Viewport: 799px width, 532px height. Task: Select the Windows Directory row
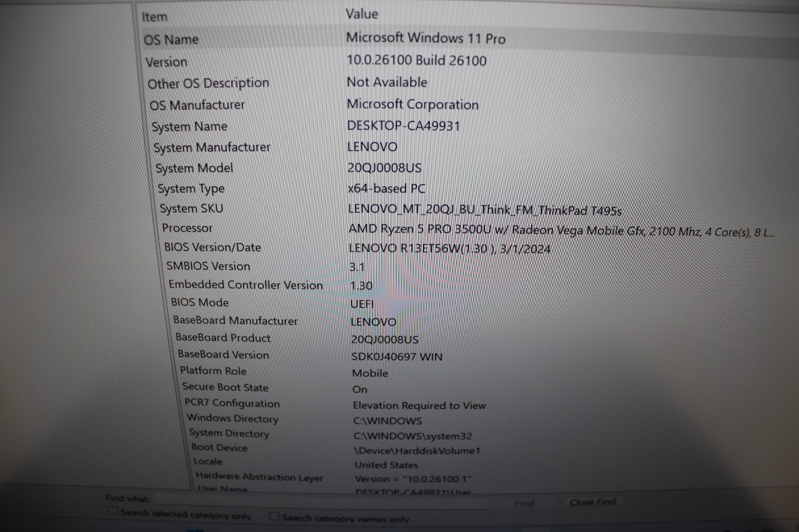tap(233, 418)
